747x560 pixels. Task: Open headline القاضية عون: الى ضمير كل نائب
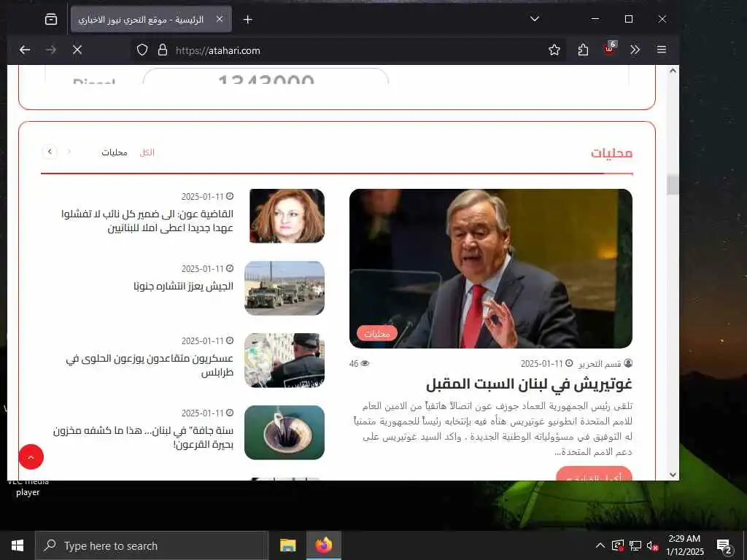point(147,221)
